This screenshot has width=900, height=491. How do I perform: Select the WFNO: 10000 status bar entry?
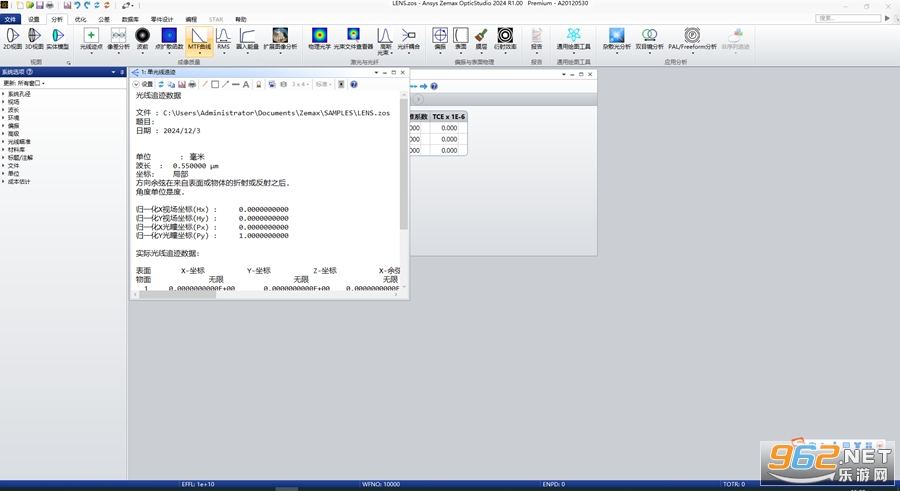click(x=381, y=484)
